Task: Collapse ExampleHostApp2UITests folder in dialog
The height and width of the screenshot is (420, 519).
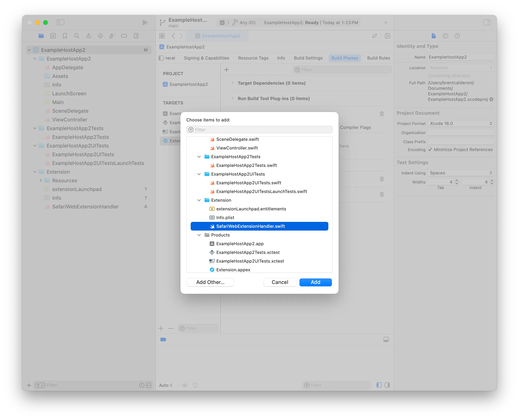Action: point(199,174)
